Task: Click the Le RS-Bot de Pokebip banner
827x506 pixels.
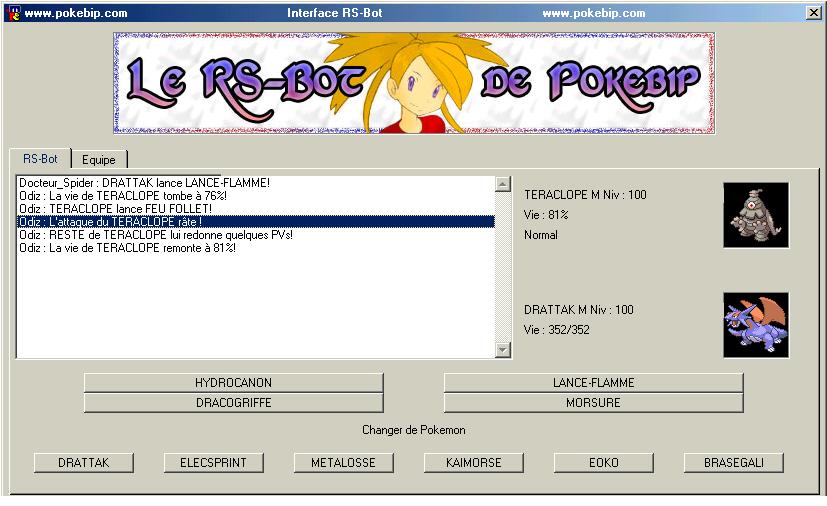Action: 414,83
